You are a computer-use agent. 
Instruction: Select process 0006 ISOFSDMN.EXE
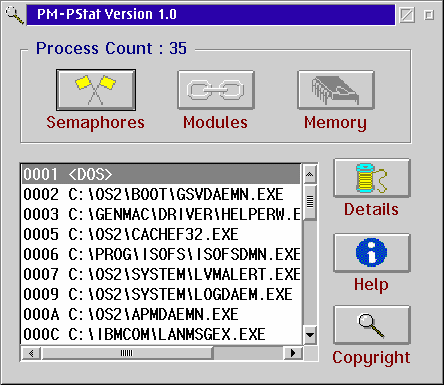pyautogui.click(x=161, y=254)
